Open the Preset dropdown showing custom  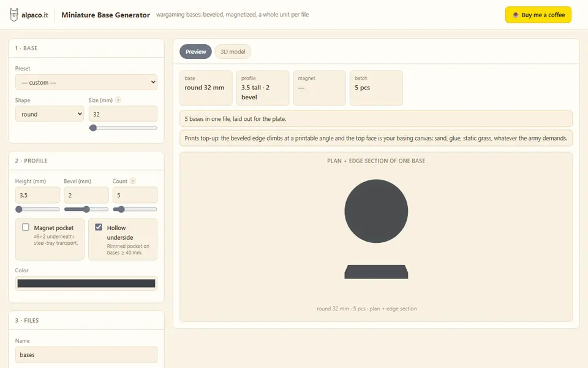[x=86, y=82]
